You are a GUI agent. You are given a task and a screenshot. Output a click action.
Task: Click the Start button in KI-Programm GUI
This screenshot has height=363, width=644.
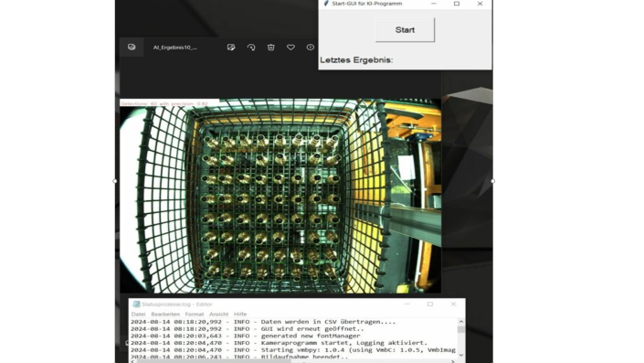tap(405, 29)
